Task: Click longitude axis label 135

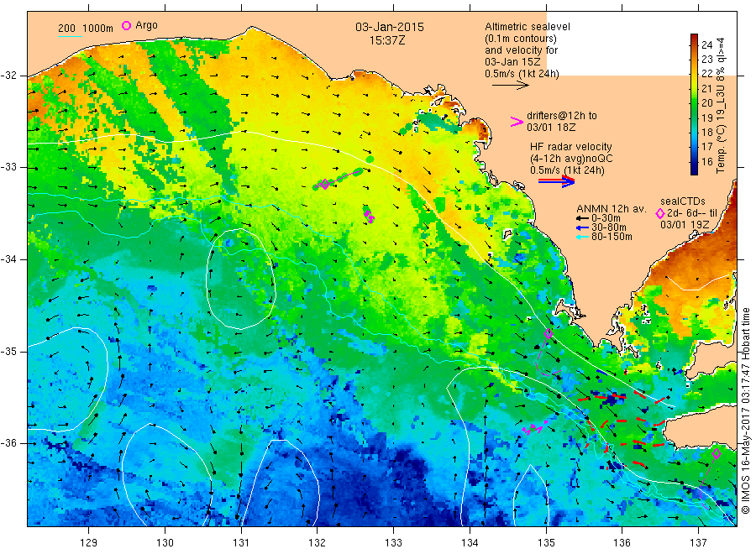Action: pos(546,543)
